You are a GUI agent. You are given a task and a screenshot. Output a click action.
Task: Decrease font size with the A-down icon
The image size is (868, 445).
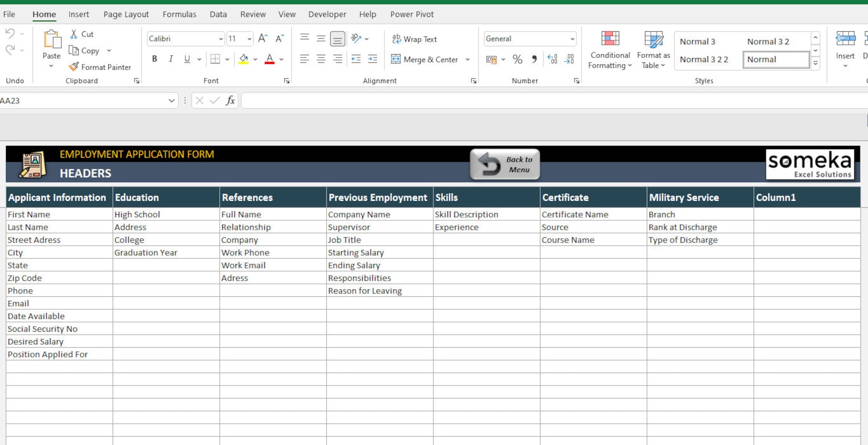tap(279, 38)
